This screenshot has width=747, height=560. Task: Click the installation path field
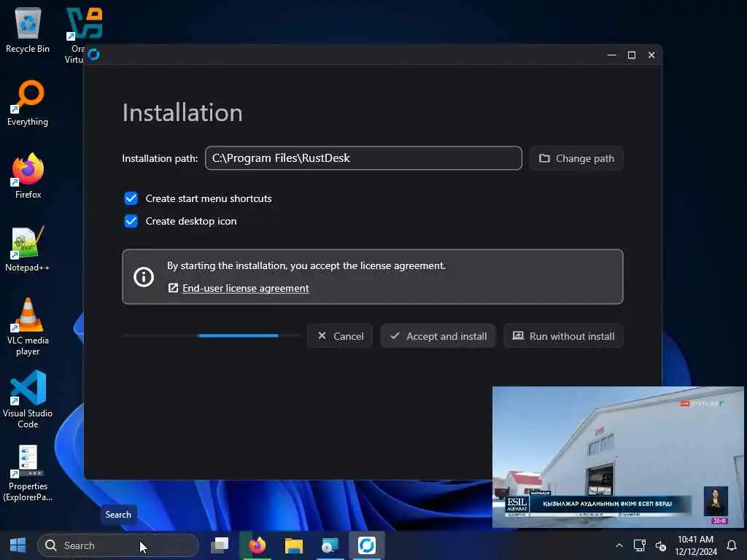click(x=363, y=158)
